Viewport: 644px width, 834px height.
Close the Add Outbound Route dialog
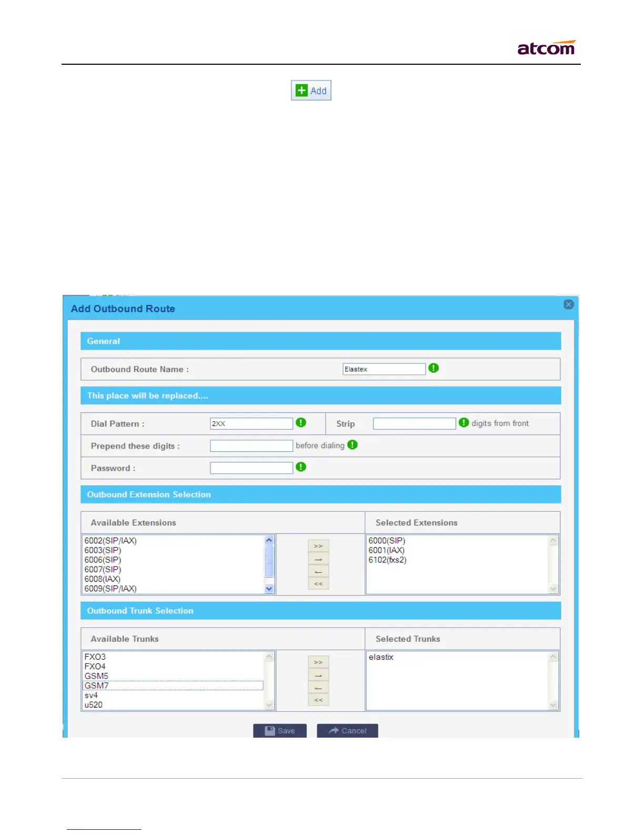(569, 304)
